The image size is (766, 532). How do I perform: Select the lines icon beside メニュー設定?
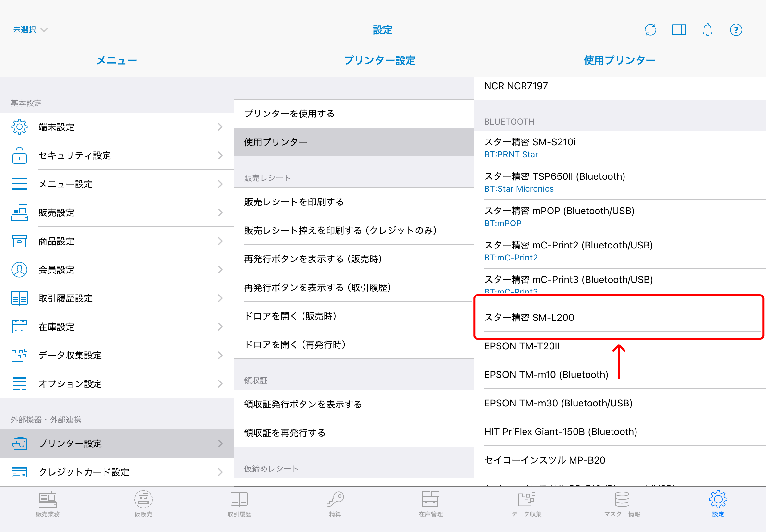(19, 184)
